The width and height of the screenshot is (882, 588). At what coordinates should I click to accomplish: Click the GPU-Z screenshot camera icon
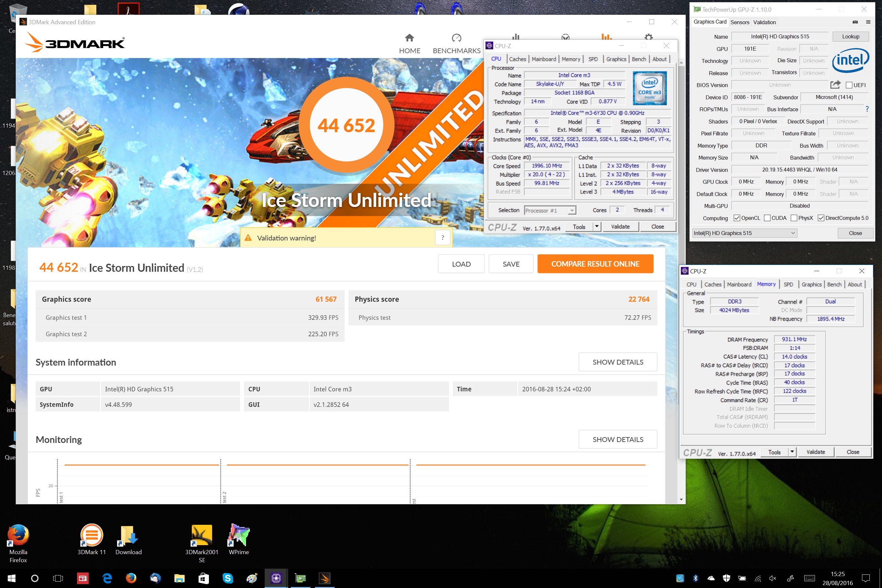click(x=855, y=22)
